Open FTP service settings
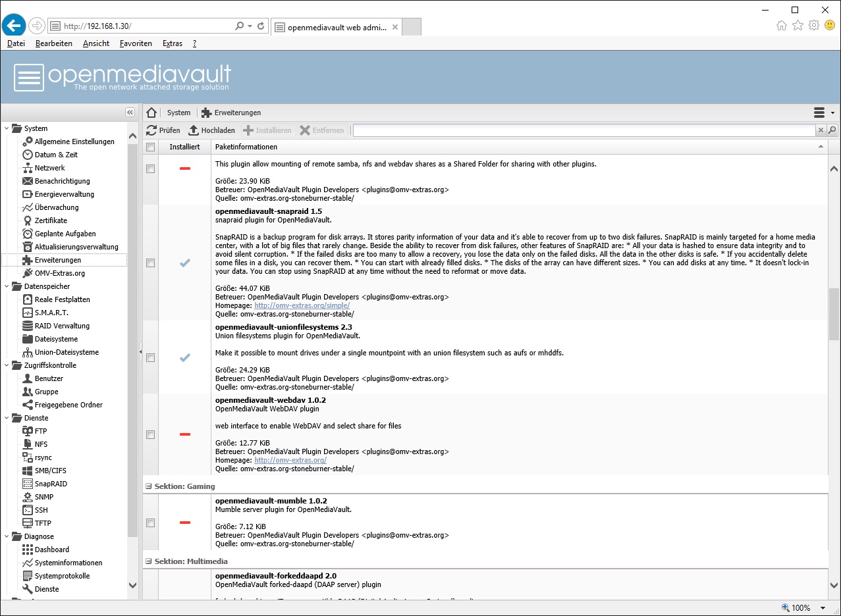The image size is (841, 616). [x=41, y=431]
